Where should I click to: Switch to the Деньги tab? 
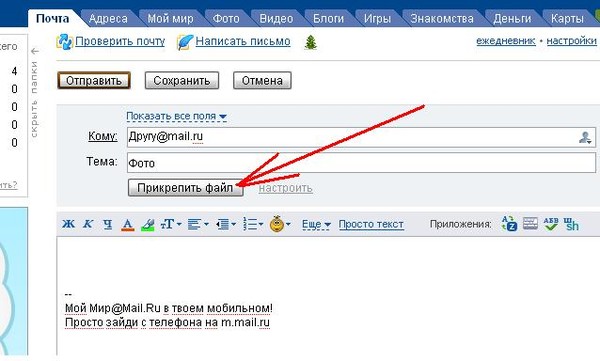(x=512, y=18)
